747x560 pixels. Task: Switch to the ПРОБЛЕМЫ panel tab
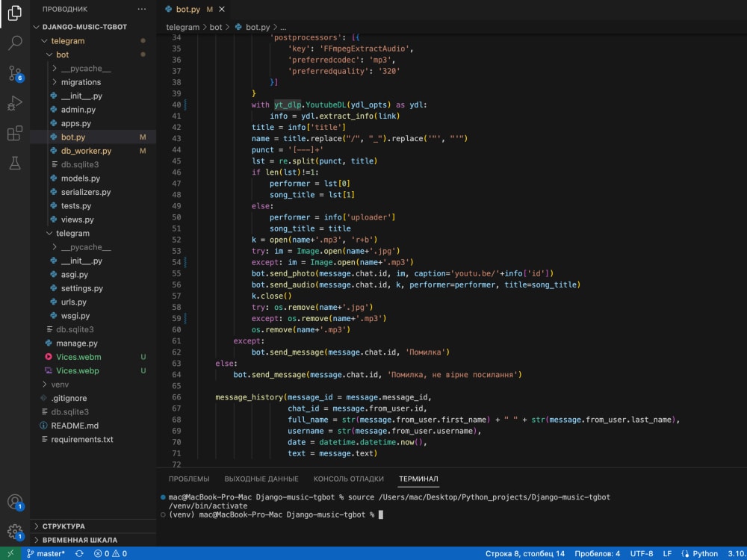point(188,479)
